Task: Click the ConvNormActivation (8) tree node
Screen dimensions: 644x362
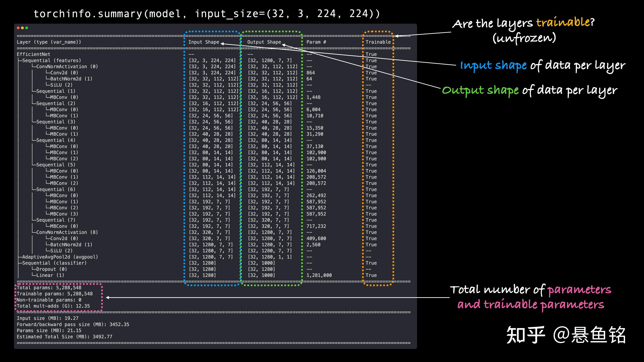Action: (x=67, y=232)
